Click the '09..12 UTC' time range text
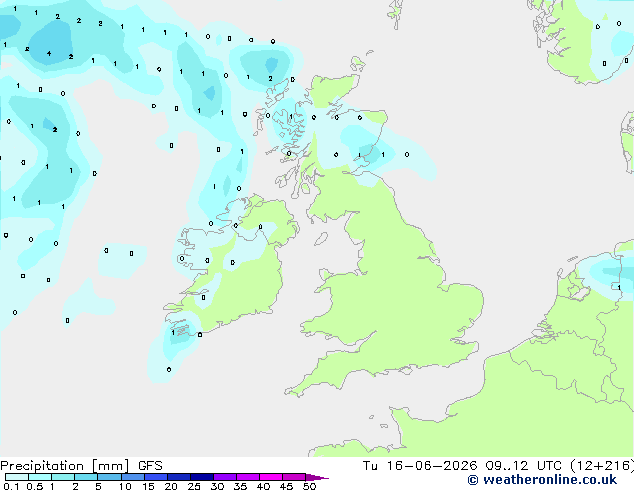 [524, 466]
